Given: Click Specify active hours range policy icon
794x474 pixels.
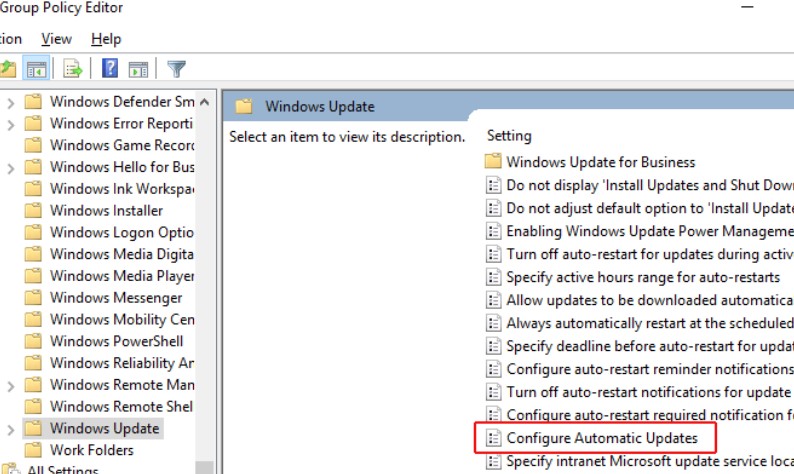Looking at the screenshot, I should tap(493, 277).
